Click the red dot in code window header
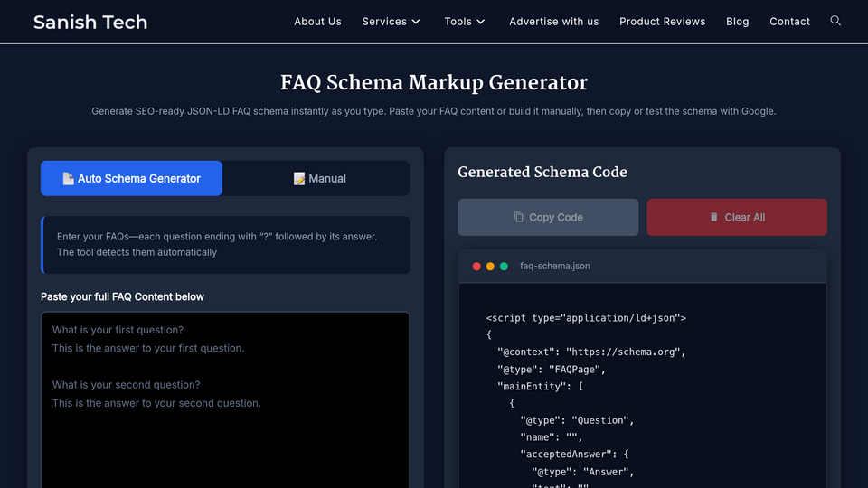 pos(476,266)
